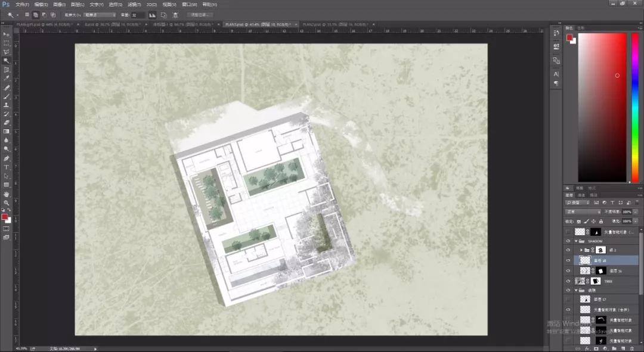The height and width of the screenshot is (352, 644).
Task: Select the Crop tool
Action: [6, 70]
